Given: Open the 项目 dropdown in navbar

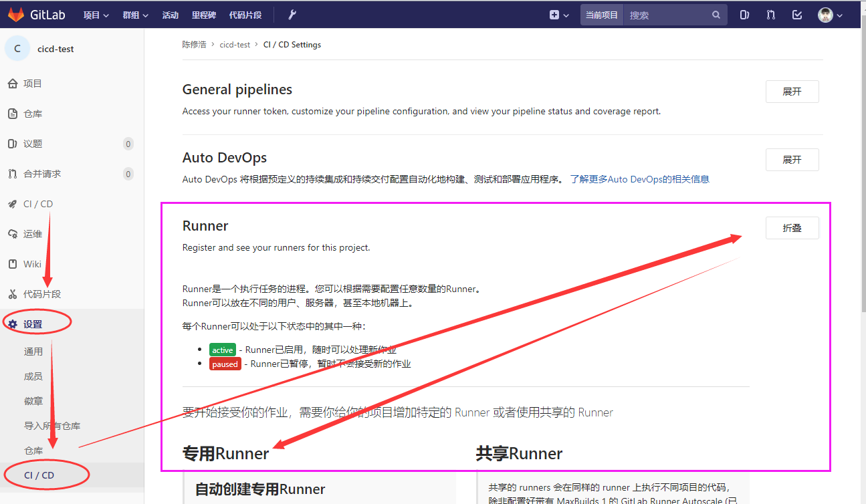Looking at the screenshot, I should click(96, 15).
